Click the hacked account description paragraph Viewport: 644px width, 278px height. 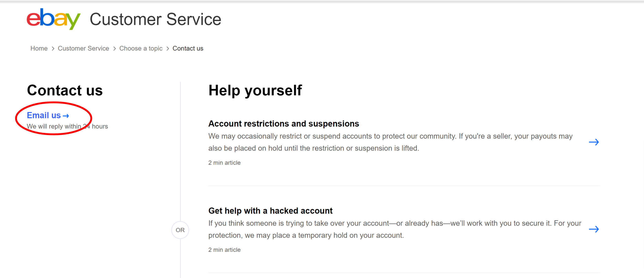[x=394, y=229]
